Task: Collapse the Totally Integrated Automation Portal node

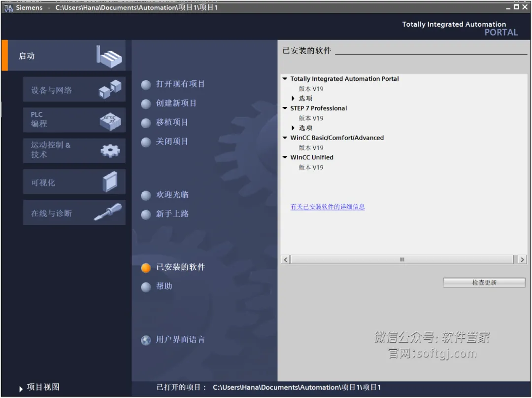Action: 285,79
